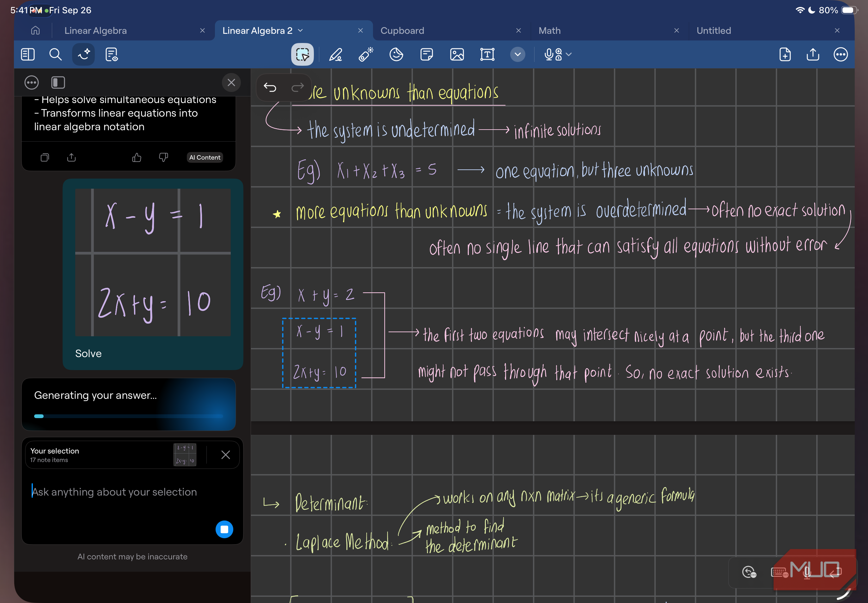Click the generating answer progress bar

pos(128,416)
